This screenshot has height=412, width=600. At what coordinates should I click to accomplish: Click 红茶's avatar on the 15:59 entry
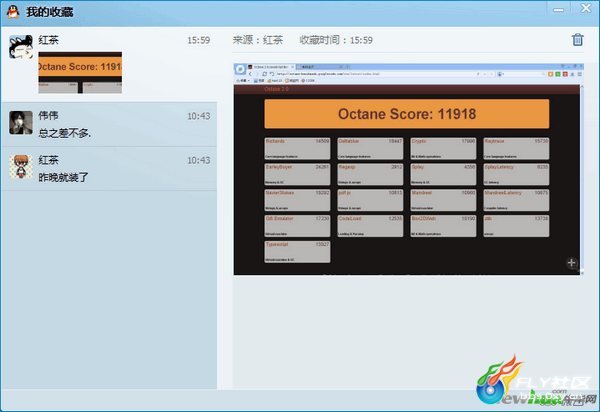(21, 47)
